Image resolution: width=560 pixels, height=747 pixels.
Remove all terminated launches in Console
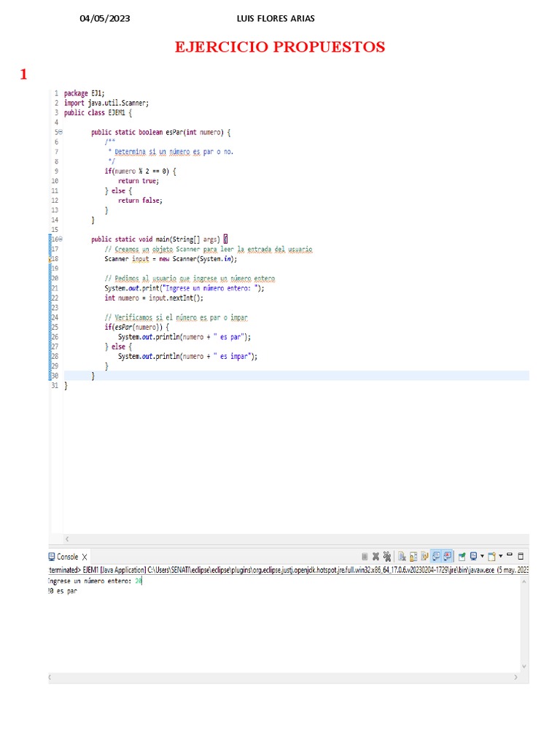[387, 556]
